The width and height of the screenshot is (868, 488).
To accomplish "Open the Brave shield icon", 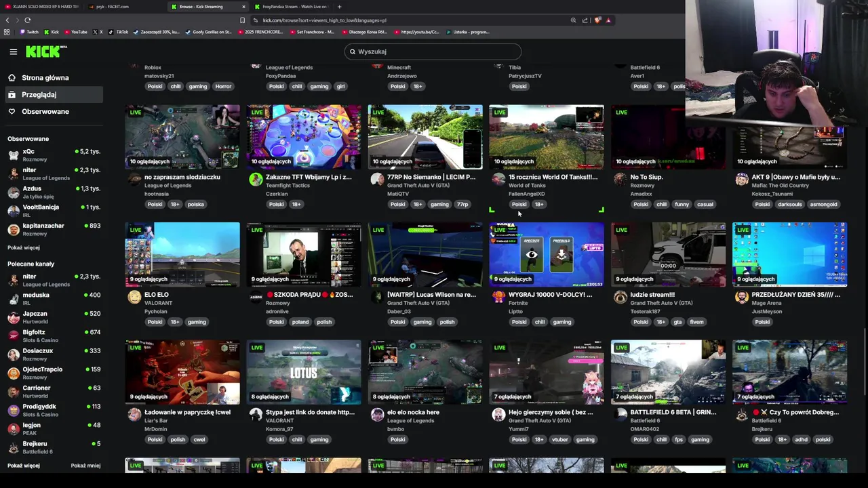I will point(597,20).
